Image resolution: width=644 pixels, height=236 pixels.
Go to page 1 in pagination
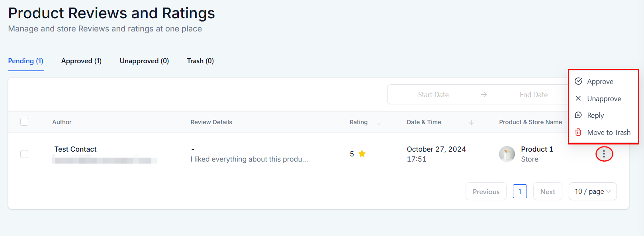pyautogui.click(x=520, y=191)
